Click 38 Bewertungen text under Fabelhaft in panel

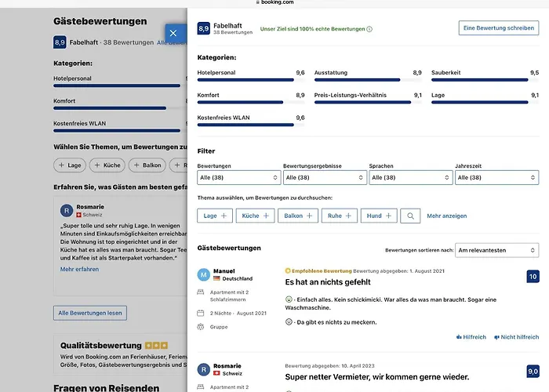tap(233, 32)
